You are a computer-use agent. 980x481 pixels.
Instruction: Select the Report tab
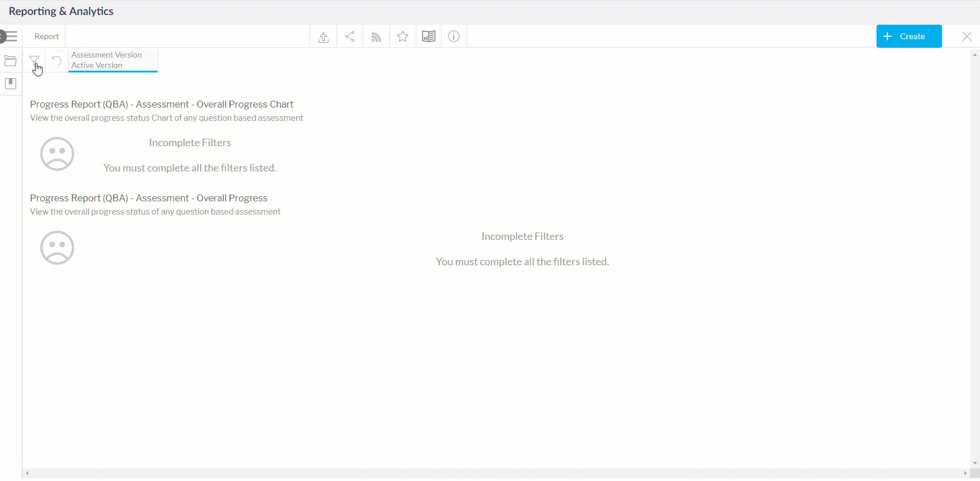tap(47, 36)
